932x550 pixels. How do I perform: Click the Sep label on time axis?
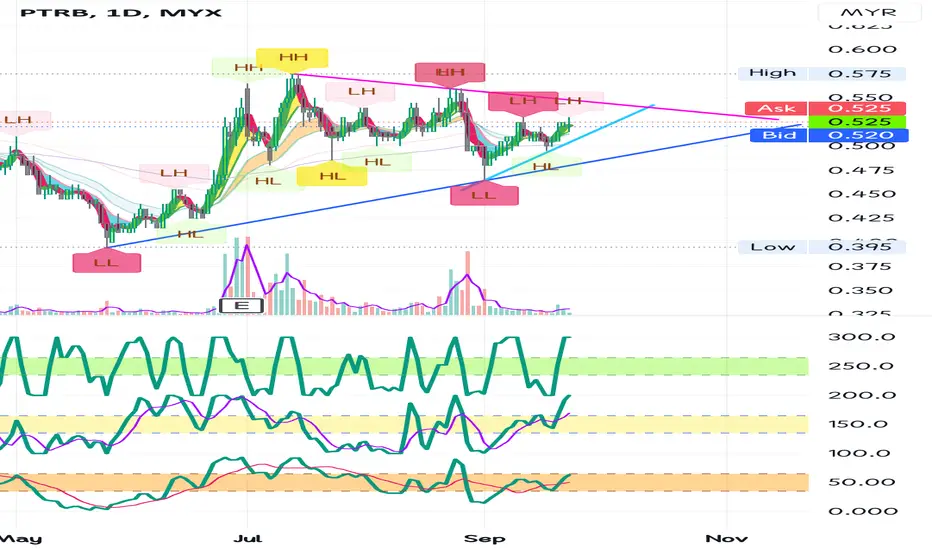484,539
